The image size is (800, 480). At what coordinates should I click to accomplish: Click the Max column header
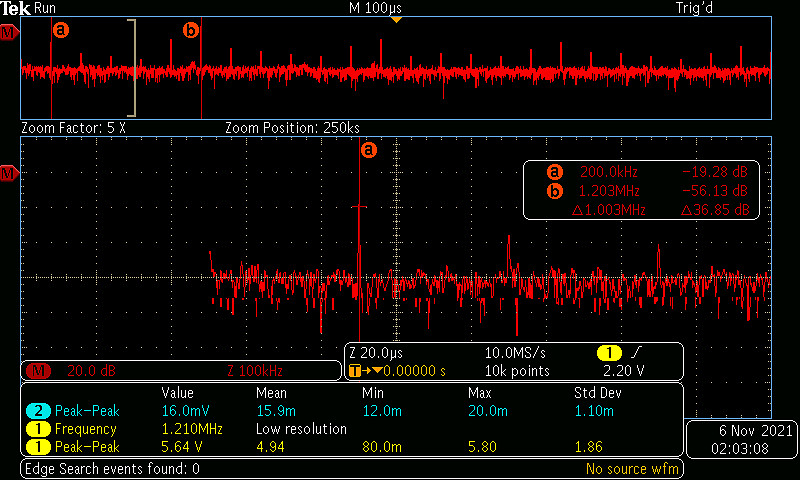[480, 393]
